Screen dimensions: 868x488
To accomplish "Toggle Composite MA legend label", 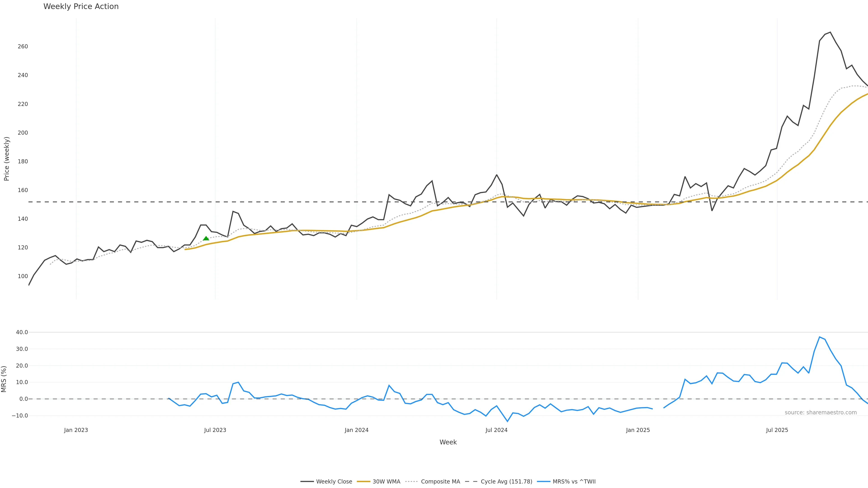I will (x=440, y=482).
